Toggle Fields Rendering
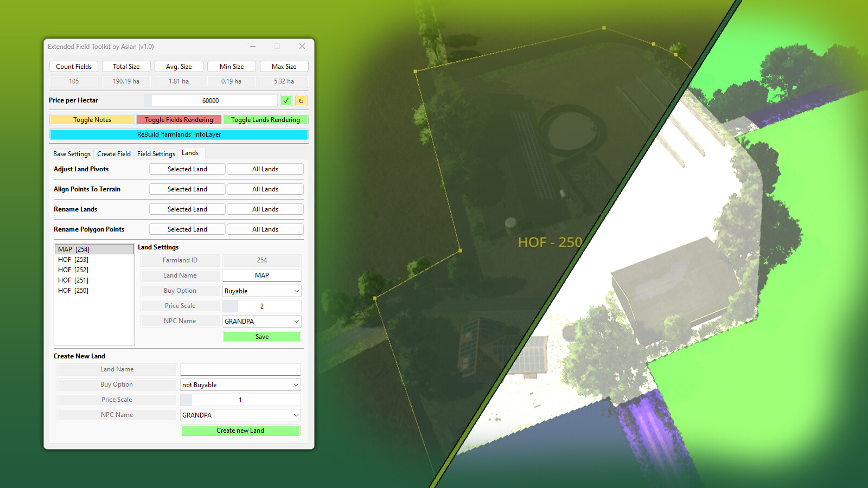This screenshot has width=868, height=488. (x=179, y=119)
